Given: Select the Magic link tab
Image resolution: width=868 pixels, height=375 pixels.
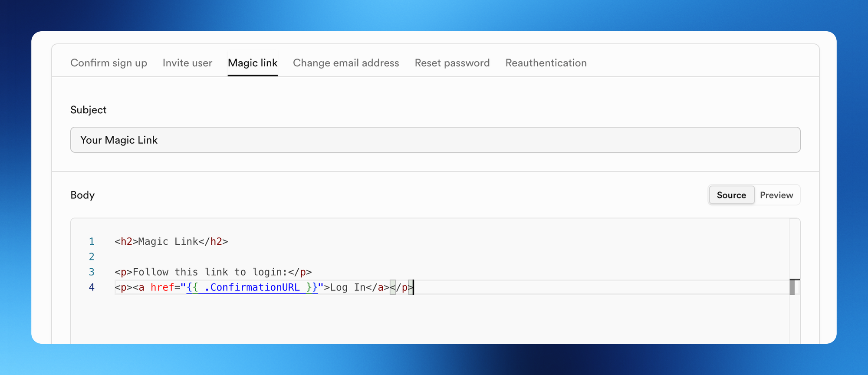Looking at the screenshot, I should [x=253, y=63].
